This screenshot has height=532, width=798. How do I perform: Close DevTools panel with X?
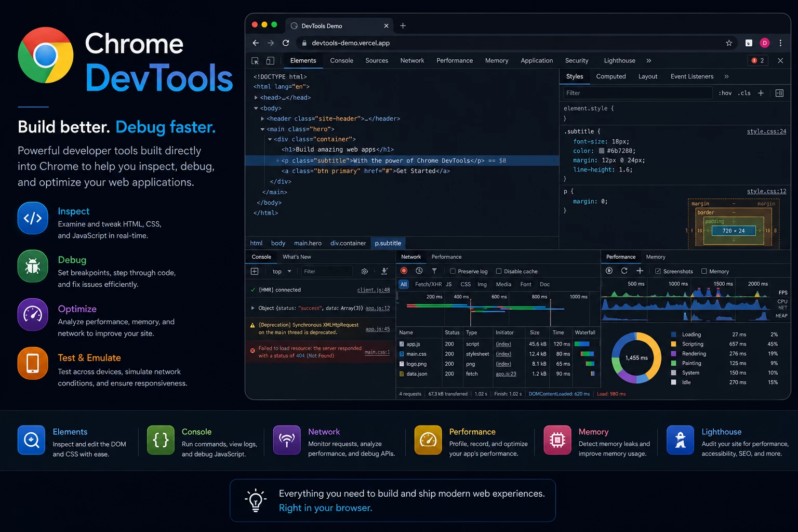780,61
